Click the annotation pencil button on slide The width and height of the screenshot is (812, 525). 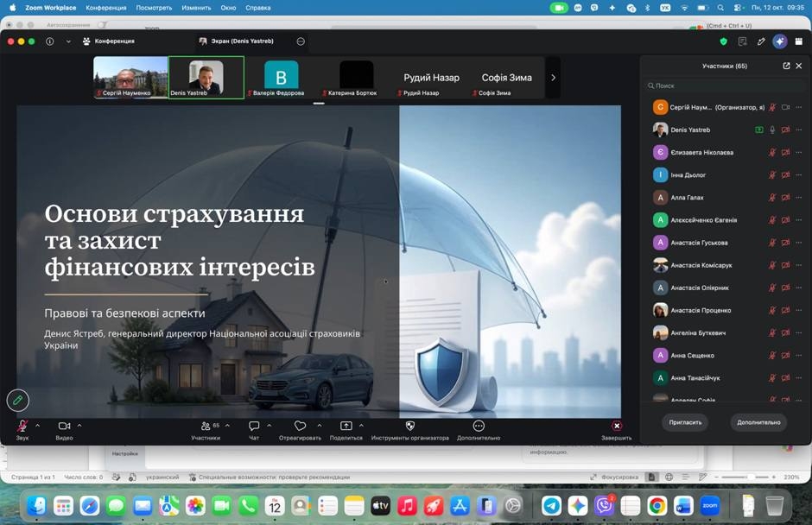[17, 400]
